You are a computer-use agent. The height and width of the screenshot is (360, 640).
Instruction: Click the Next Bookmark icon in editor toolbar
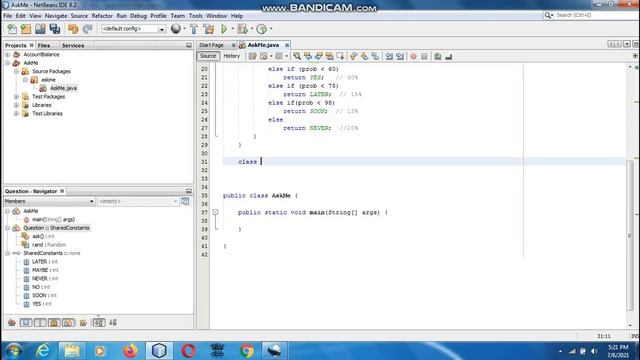(x=364, y=56)
